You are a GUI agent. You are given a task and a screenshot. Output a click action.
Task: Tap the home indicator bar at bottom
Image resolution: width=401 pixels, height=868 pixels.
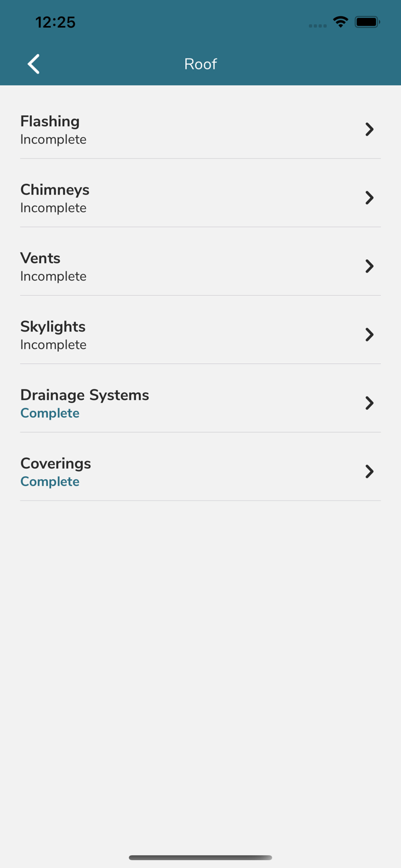coord(200,858)
